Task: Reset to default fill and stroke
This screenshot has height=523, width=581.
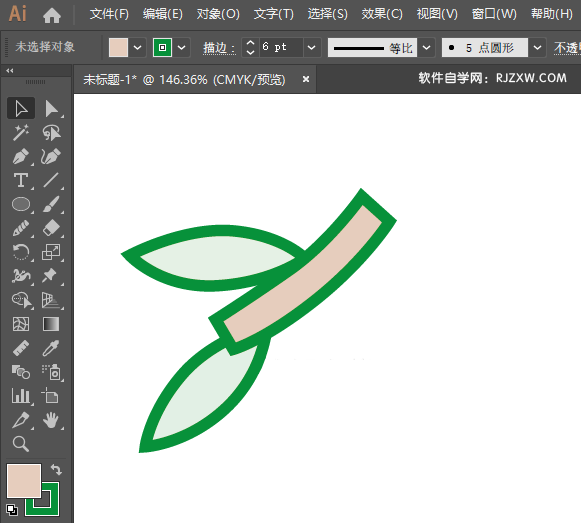Action: pyautogui.click(x=12, y=510)
